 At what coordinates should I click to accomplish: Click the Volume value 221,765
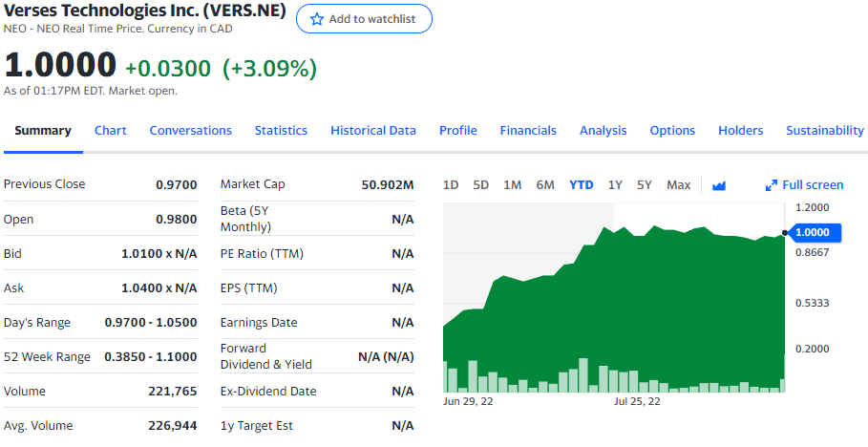coord(172,391)
